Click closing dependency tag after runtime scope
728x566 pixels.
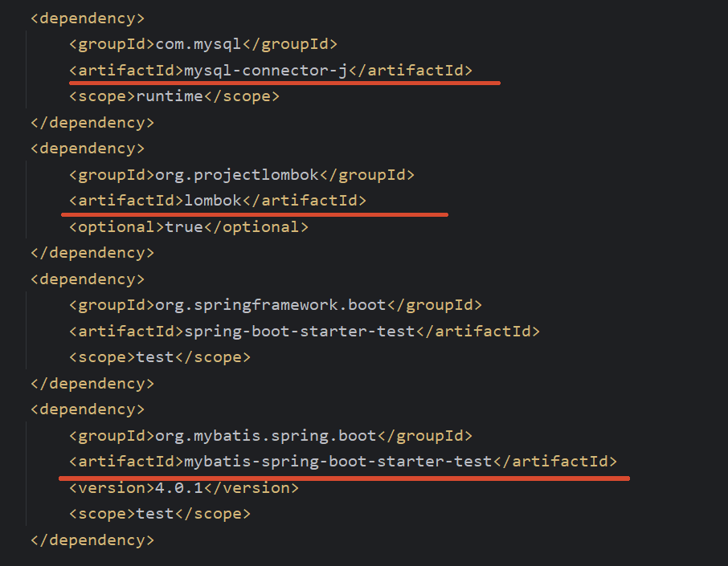pos(92,123)
